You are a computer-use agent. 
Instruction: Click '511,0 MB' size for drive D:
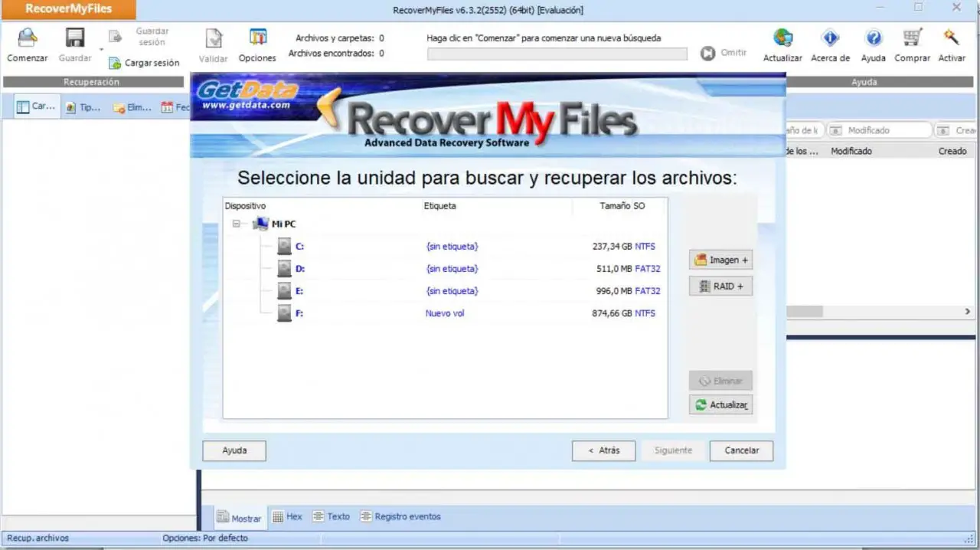pyautogui.click(x=615, y=268)
